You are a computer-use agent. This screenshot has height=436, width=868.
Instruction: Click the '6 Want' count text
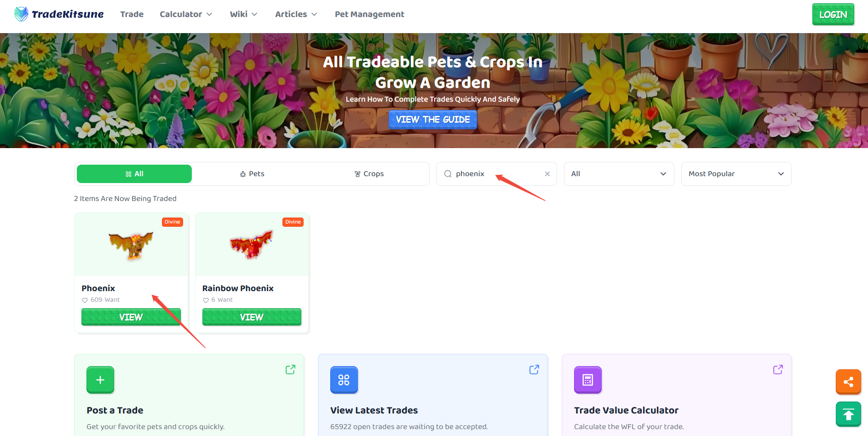[222, 300]
